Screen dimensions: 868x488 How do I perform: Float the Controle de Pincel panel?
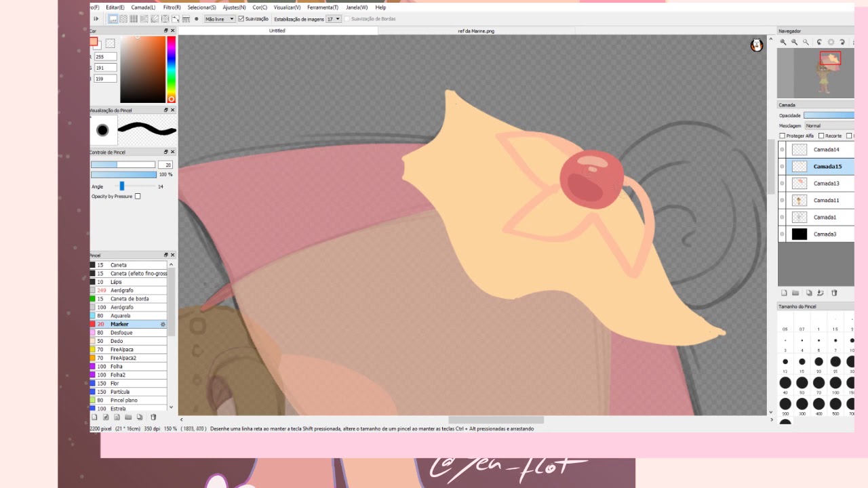[x=165, y=152]
